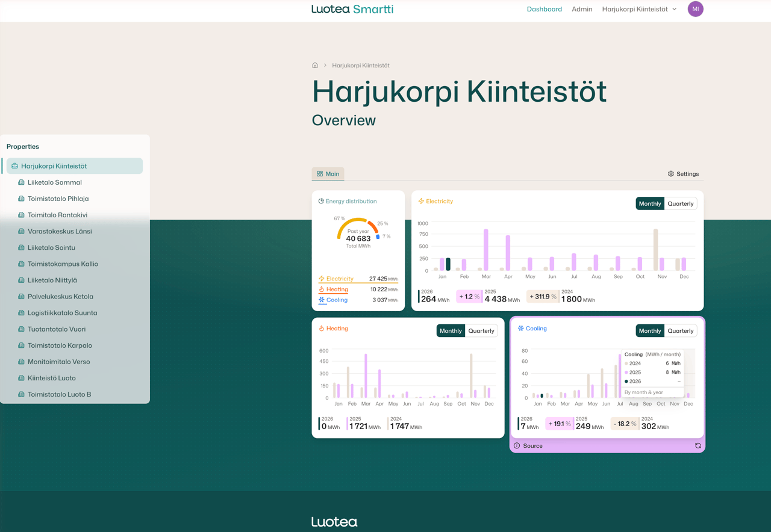771x532 pixels.
Task: Click the refresh icon in Source bar
Action: point(698,446)
